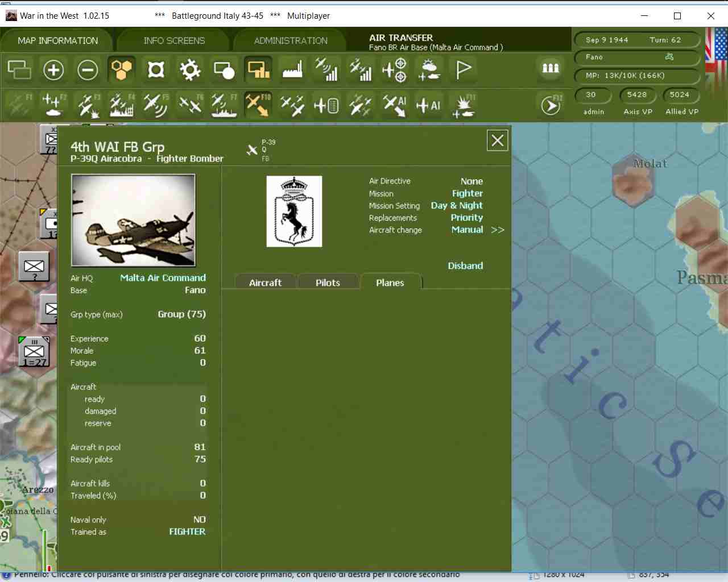This screenshot has width=728, height=582.
Task: Click the AI air transfer icon with arrow
Action: click(x=395, y=105)
